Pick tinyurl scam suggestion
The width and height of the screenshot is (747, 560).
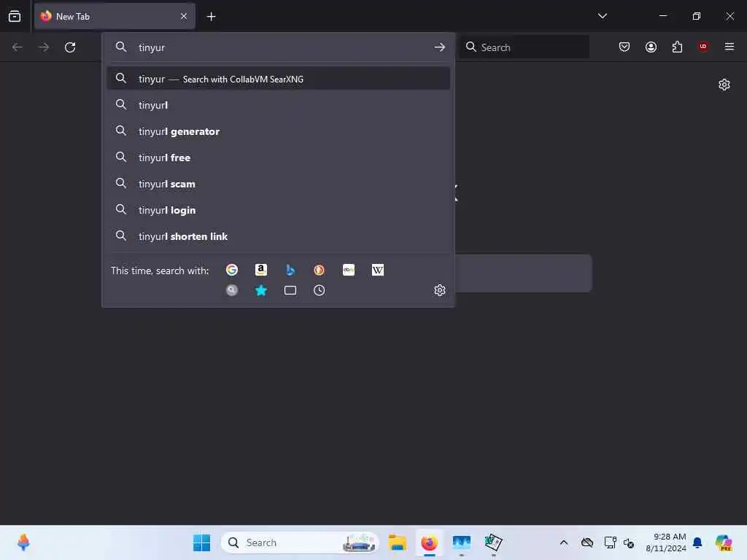[279, 184]
